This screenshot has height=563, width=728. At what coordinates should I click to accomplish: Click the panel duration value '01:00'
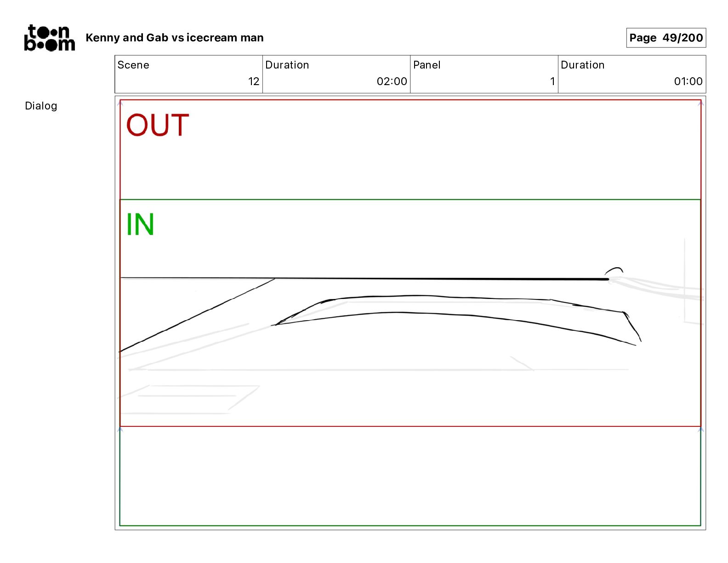tap(688, 81)
